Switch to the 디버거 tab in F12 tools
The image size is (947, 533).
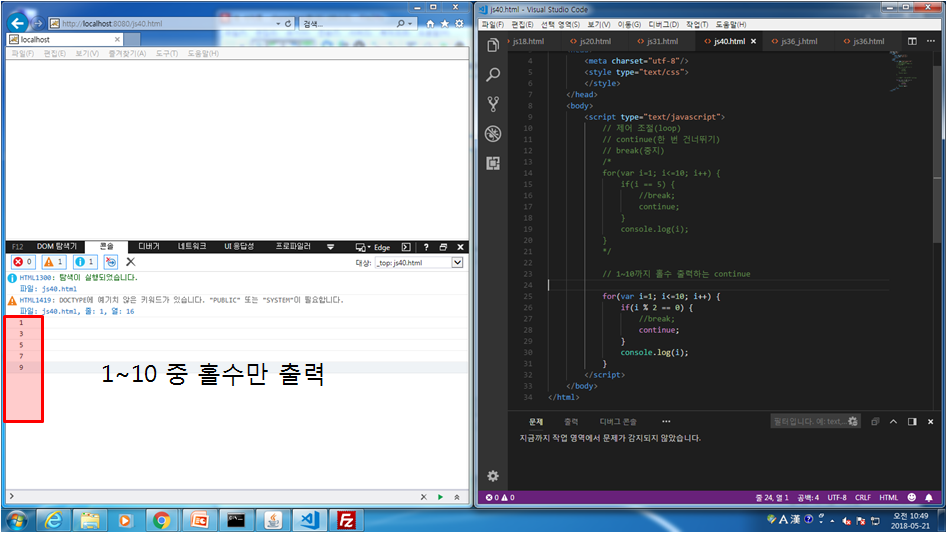pyautogui.click(x=149, y=246)
